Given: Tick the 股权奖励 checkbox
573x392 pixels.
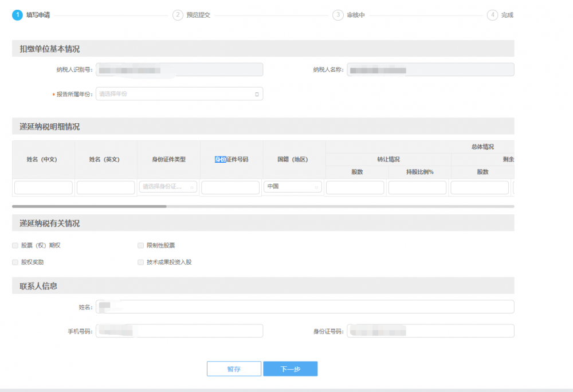Looking at the screenshot, I should [x=15, y=262].
